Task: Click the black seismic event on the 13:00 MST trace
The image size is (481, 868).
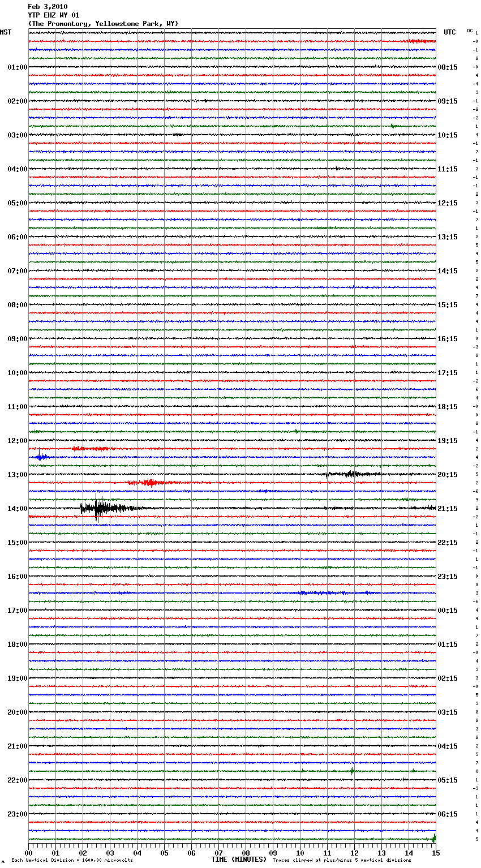Action: point(351,474)
